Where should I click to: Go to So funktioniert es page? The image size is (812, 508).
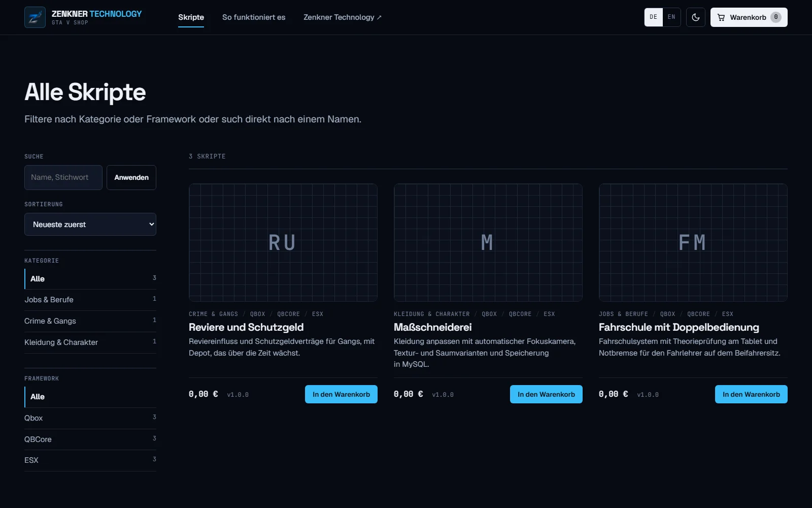point(254,17)
